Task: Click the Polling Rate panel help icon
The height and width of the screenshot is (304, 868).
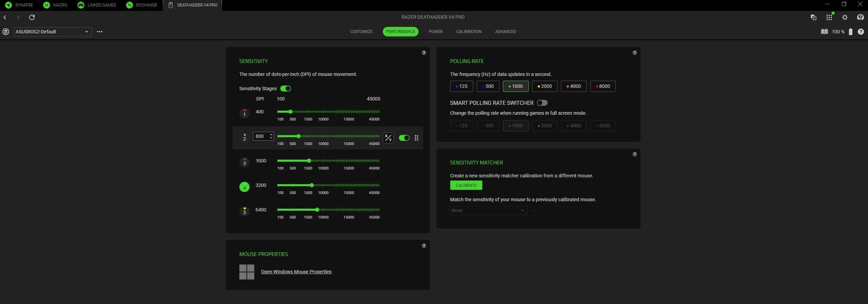Action: [634, 53]
